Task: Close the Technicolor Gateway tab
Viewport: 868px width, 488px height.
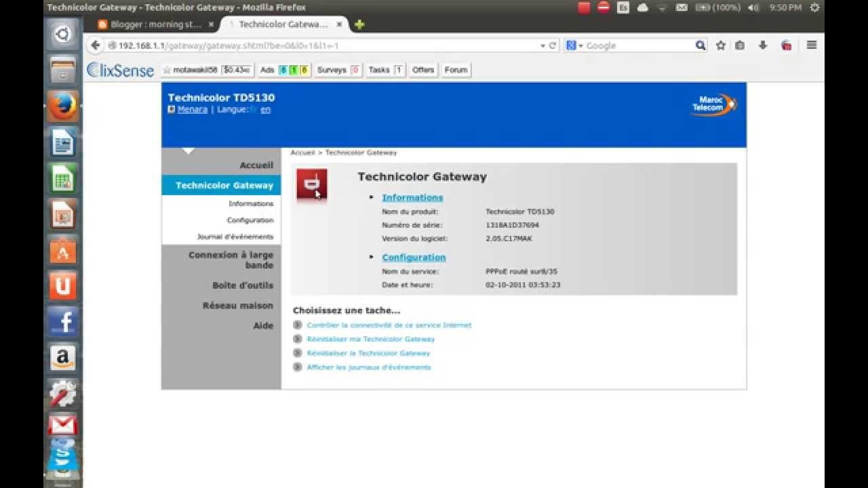Action: 339,24
